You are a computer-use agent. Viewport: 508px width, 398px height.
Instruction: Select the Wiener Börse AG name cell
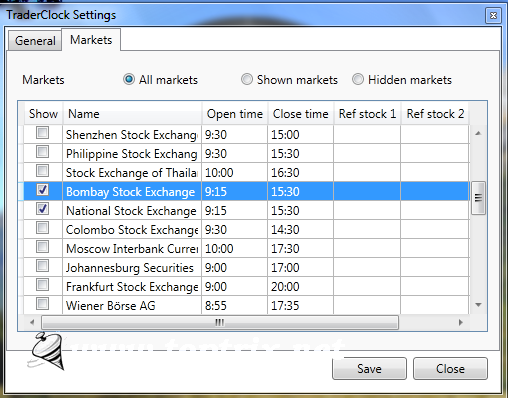(132, 305)
